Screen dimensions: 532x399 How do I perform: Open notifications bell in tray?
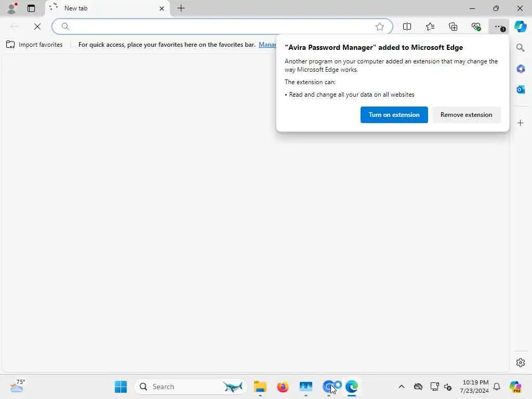point(497,387)
